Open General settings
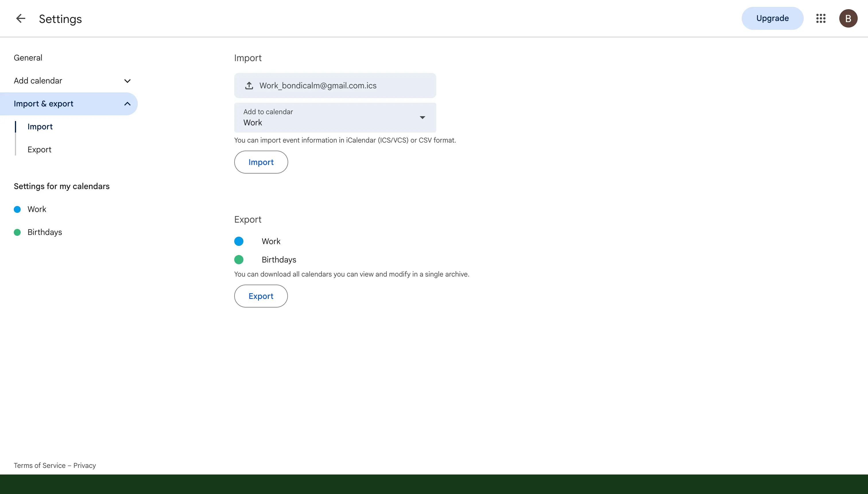The image size is (868, 494). 28,58
